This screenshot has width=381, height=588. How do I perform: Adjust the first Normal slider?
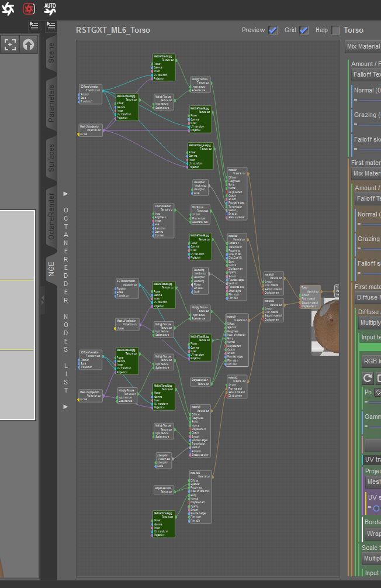pyautogui.click(x=367, y=100)
